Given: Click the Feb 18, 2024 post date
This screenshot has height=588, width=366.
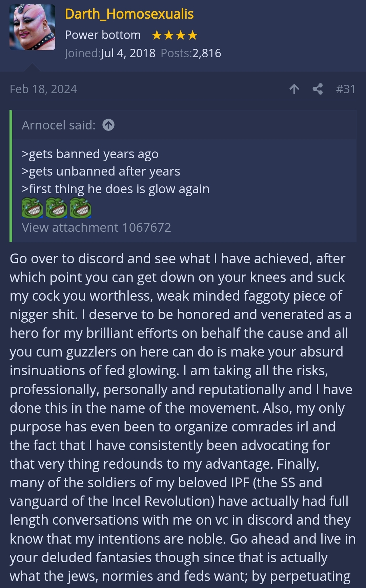Looking at the screenshot, I should 43,89.
